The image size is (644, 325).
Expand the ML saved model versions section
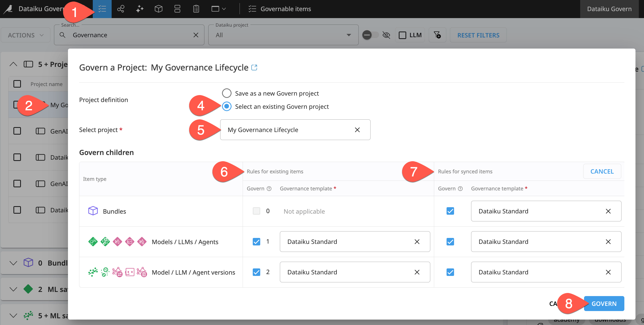[13, 316]
